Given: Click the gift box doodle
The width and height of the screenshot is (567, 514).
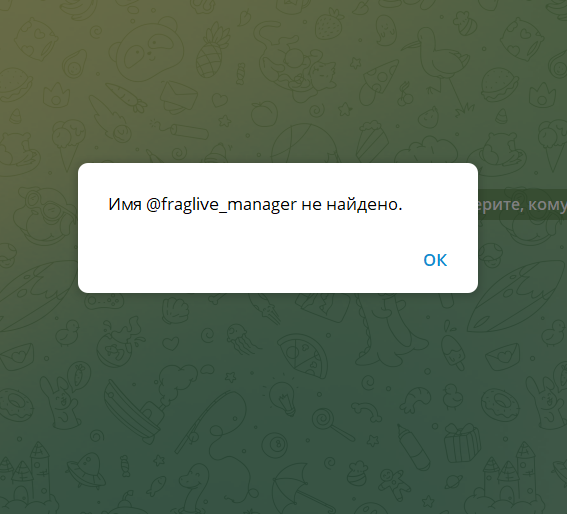Looking at the screenshot, I should (462, 443).
